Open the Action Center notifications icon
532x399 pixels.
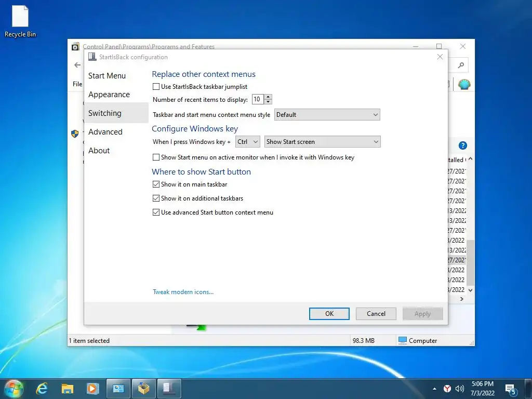coord(511,389)
